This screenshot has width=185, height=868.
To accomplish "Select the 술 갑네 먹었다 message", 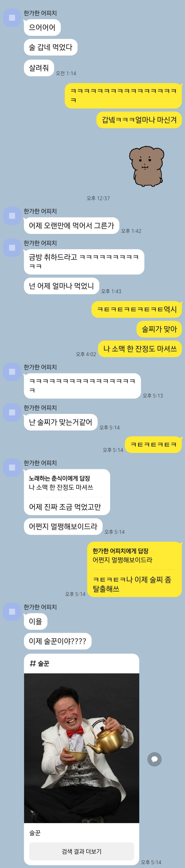I will 51,47.
